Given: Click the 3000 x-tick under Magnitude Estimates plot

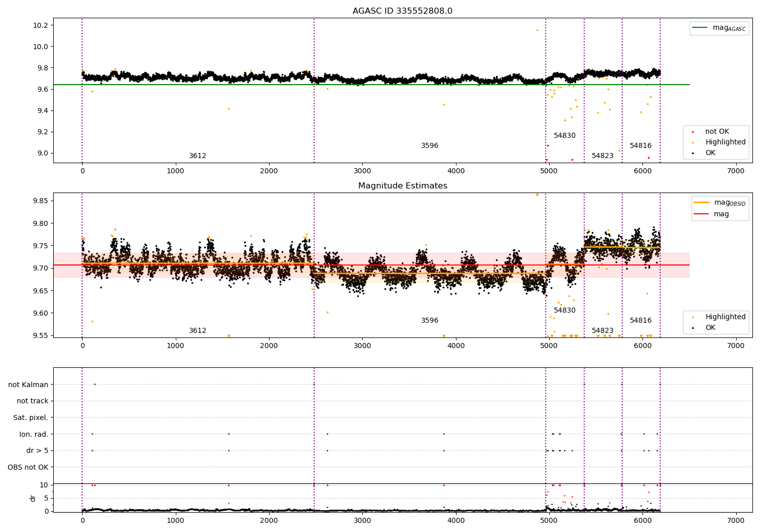Looking at the screenshot, I should coord(362,346).
